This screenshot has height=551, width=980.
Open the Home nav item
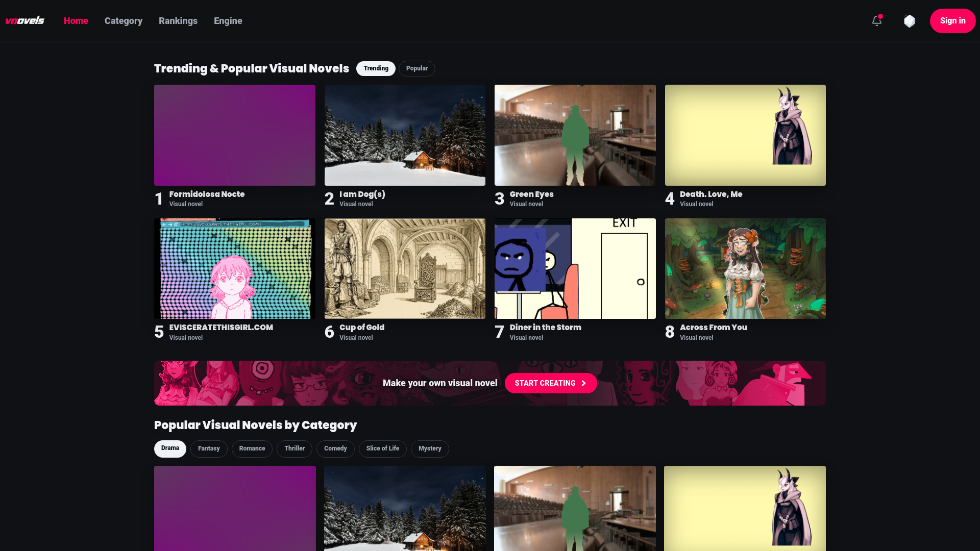(x=76, y=21)
